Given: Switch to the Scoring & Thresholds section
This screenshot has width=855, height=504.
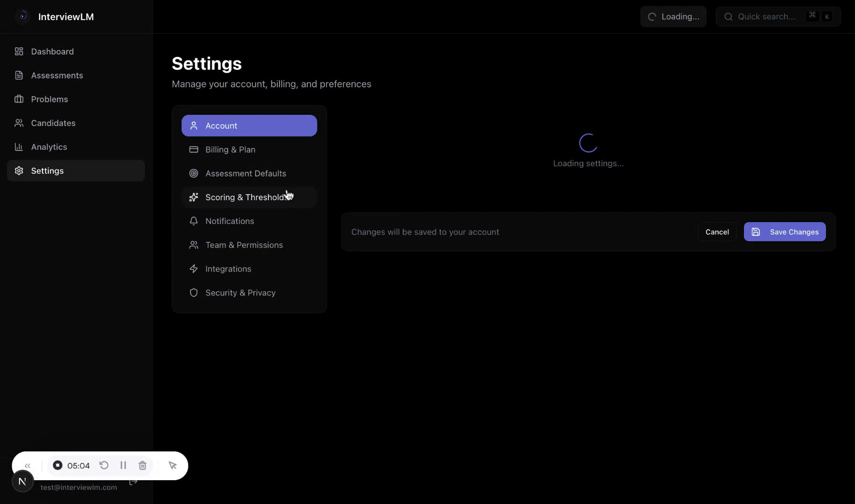Looking at the screenshot, I should (x=249, y=197).
